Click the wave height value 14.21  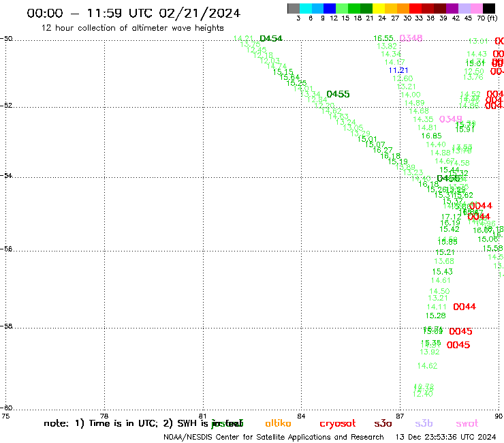coord(243,38)
